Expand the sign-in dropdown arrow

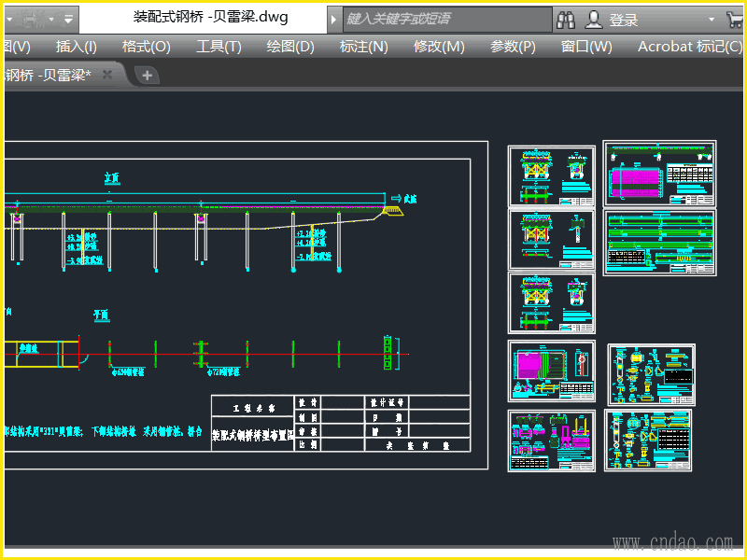[712, 20]
